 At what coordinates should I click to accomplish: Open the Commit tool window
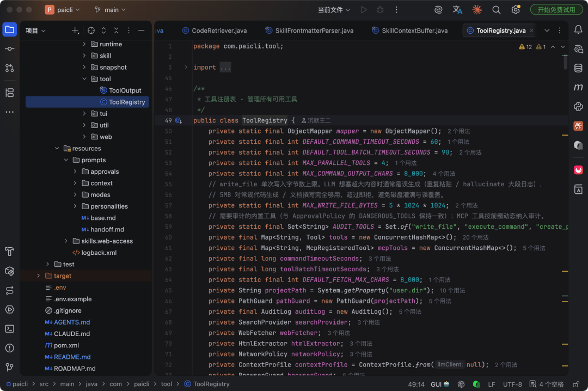pyautogui.click(x=10, y=49)
